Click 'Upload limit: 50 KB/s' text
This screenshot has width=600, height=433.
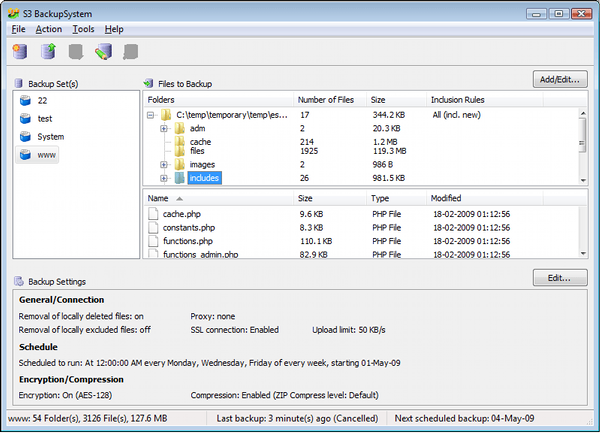click(349, 330)
